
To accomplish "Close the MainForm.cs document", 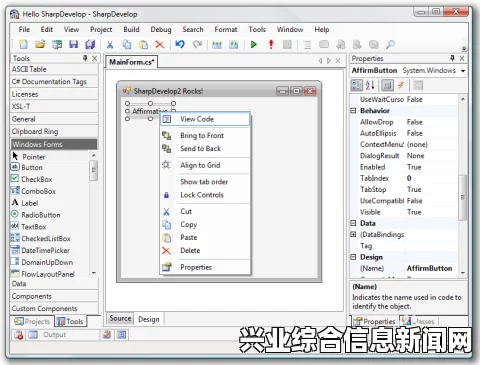I will 338,61.
